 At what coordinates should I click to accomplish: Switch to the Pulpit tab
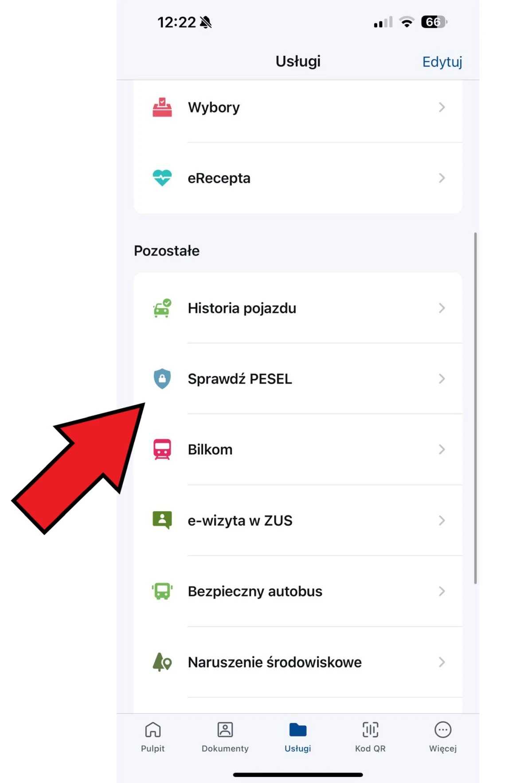[x=153, y=737]
